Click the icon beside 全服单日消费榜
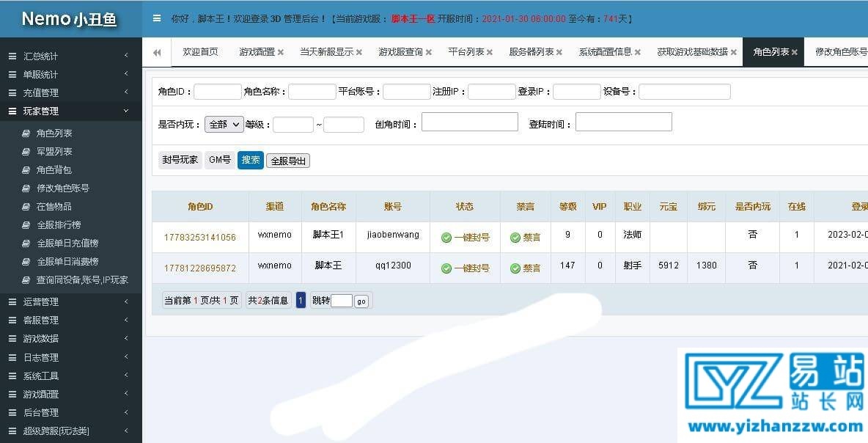 coord(26,261)
